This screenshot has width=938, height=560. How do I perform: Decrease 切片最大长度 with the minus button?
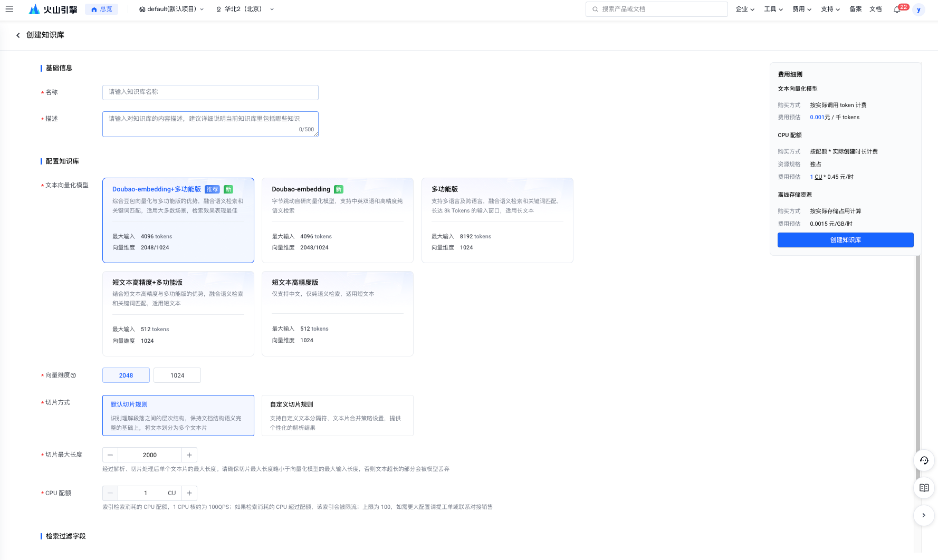[x=110, y=455]
